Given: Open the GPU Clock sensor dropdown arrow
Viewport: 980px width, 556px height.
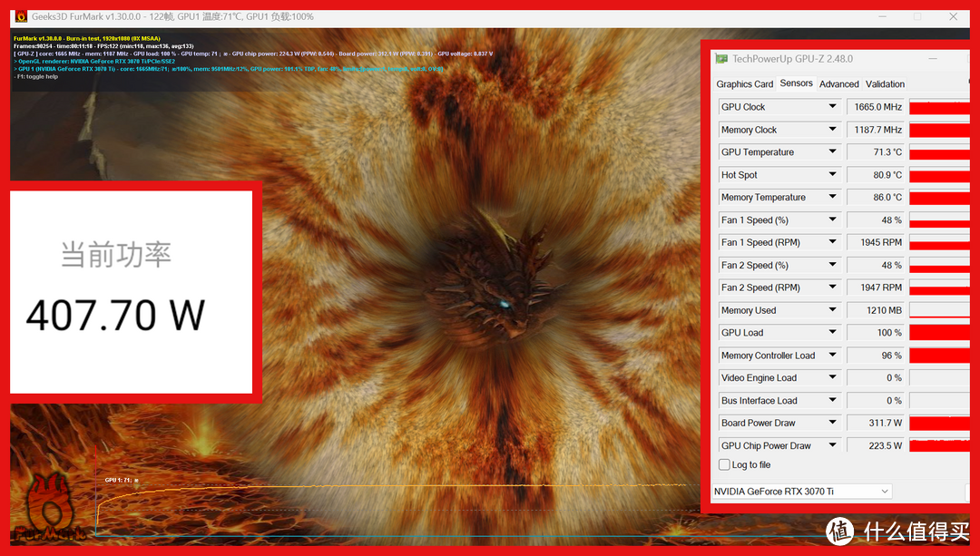Looking at the screenshot, I should 832,107.
